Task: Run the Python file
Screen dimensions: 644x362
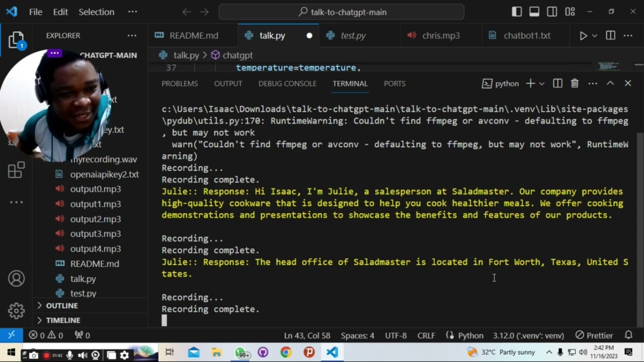Action: click(x=583, y=36)
